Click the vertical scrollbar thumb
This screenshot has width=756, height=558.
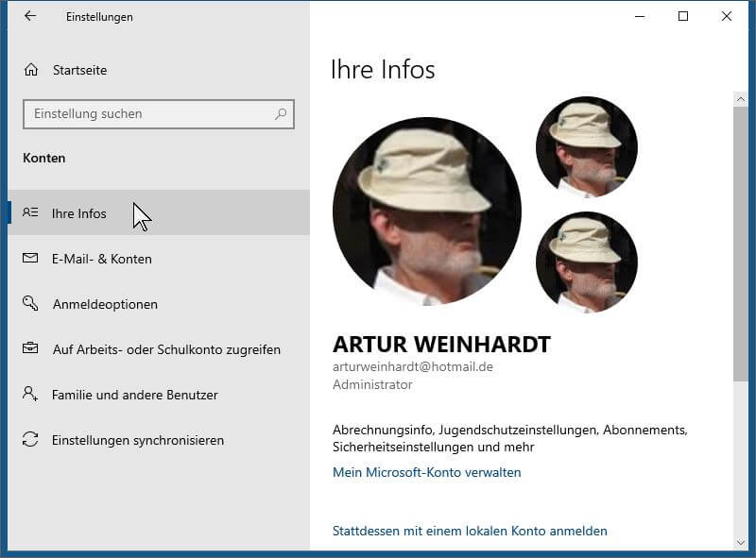coord(741,244)
